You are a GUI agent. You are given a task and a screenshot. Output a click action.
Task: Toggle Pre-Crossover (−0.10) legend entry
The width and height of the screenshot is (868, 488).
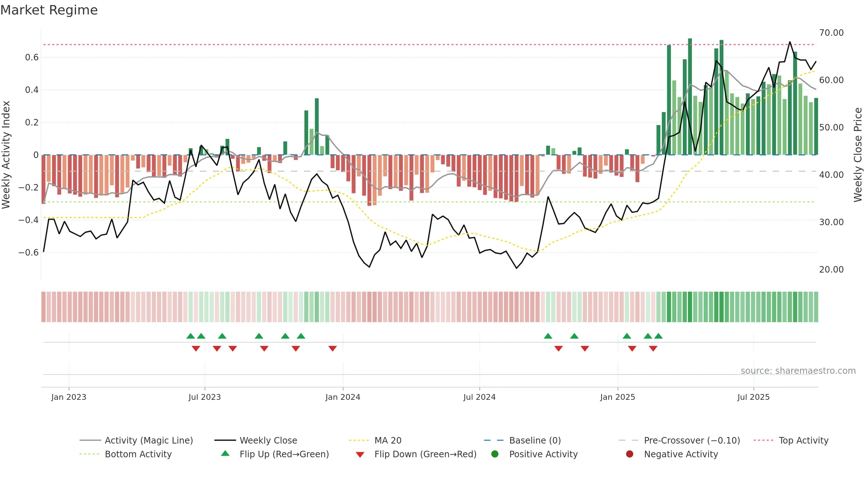pyautogui.click(x=680, y=440)
